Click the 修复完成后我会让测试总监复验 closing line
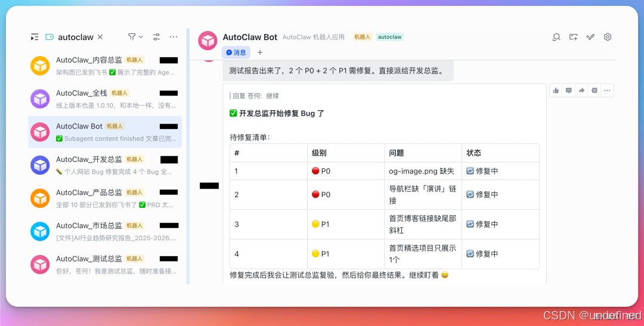This screenshot has height=326, width=644. (x=339, y=275)
